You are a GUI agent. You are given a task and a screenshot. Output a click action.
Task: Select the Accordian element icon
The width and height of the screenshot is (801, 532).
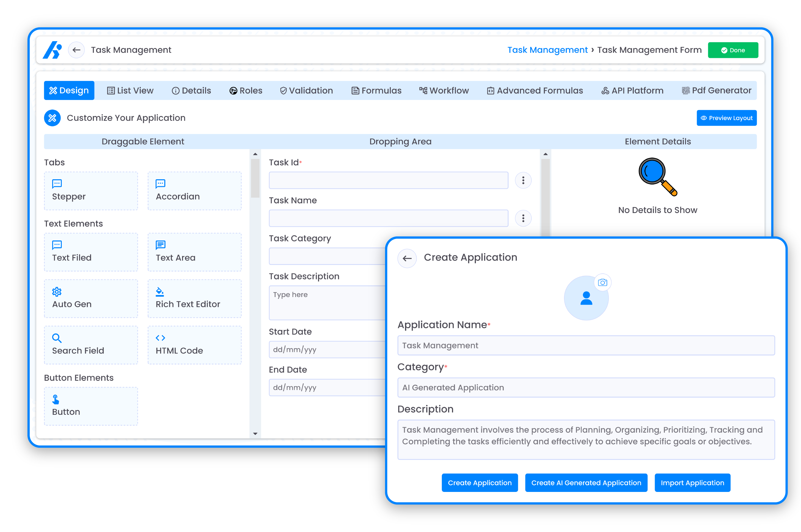pos(160,184)
